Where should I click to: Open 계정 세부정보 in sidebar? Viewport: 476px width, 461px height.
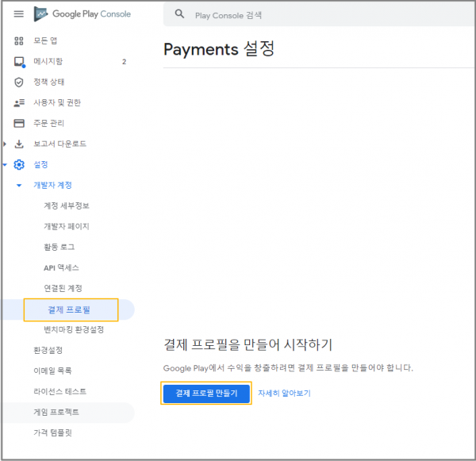tap(67, 206)
